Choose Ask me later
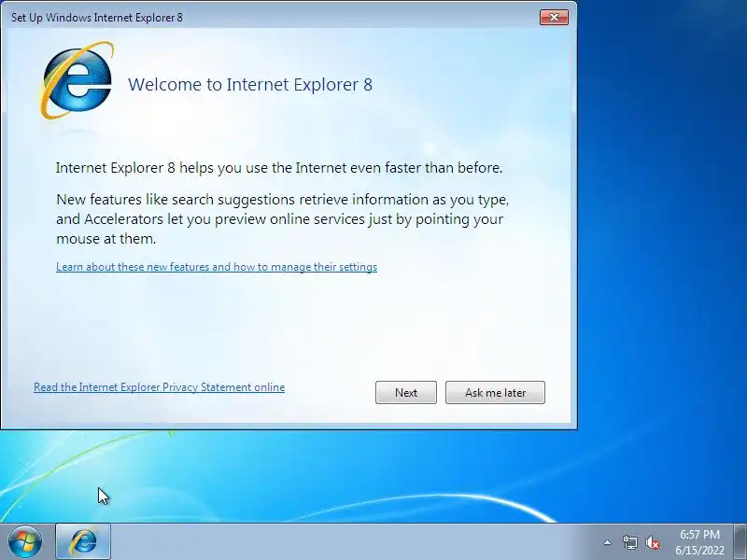 tap(495, 392)
